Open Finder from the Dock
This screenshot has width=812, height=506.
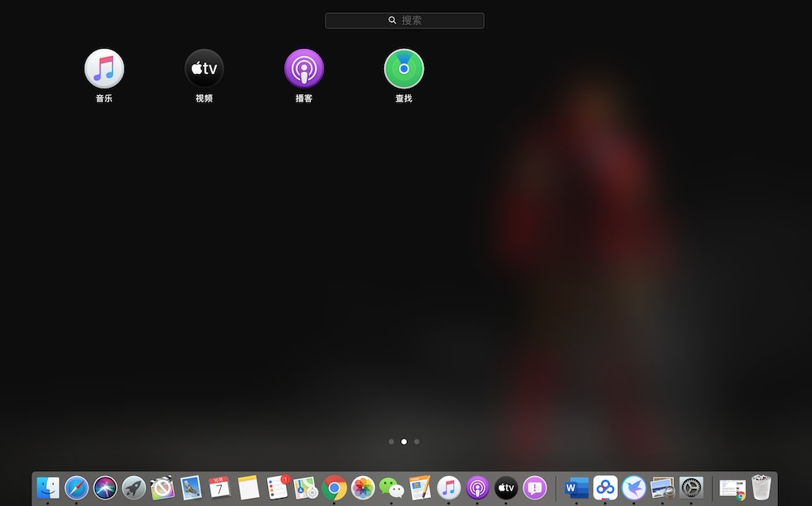48,487
